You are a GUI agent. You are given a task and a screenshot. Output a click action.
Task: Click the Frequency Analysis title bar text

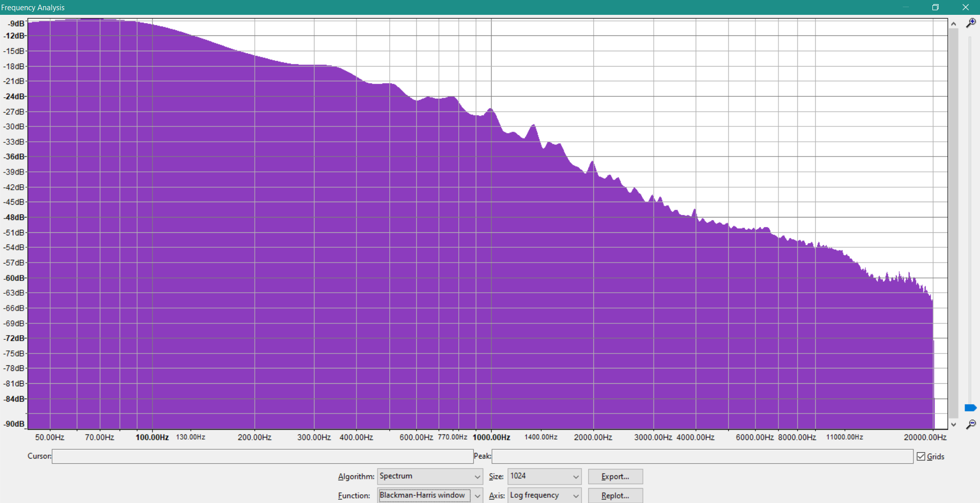click(33, 7)
